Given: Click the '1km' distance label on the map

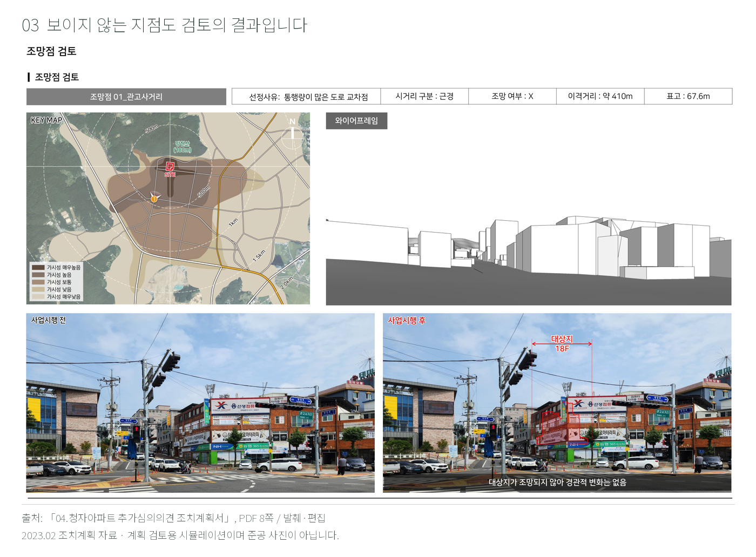Looking at the screenshot, I should [233, 222].
